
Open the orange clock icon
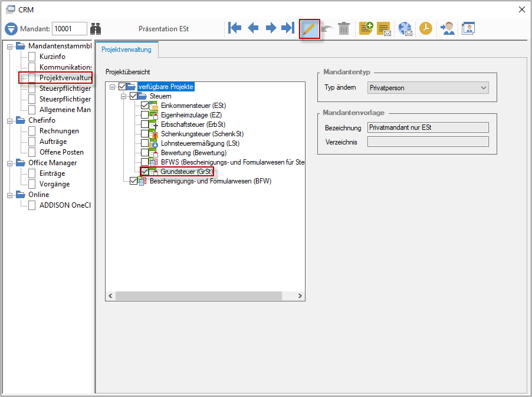(x=426, y=28)
